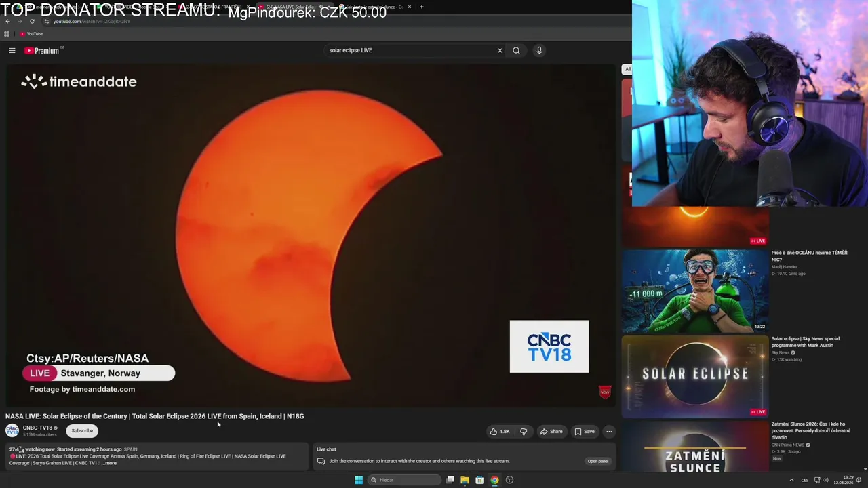Open video titled Proč o dně OCEÁNU
The height and width of the screenshot is (488, 868).
click(810, 256)
